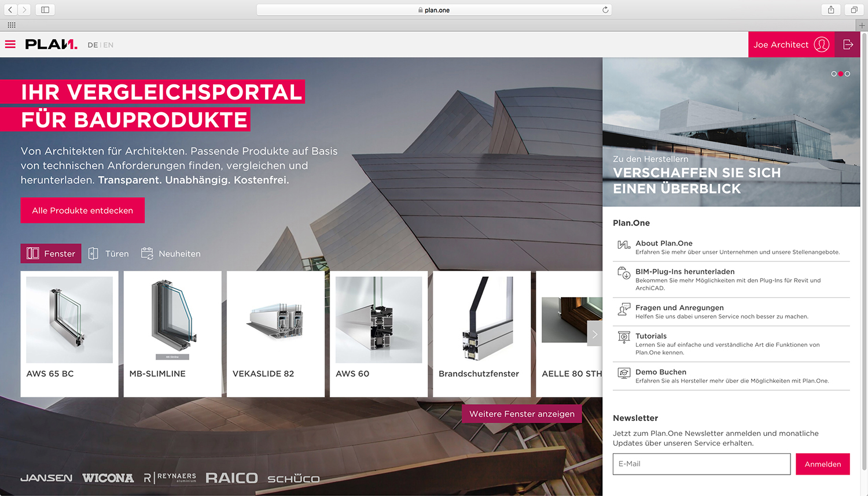Select the second carousel indicator dot
868x496 pixels.
(840, 74)
